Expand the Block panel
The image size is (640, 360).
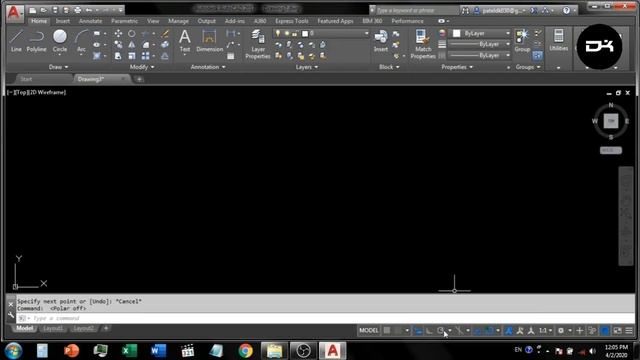pos(389,67)
